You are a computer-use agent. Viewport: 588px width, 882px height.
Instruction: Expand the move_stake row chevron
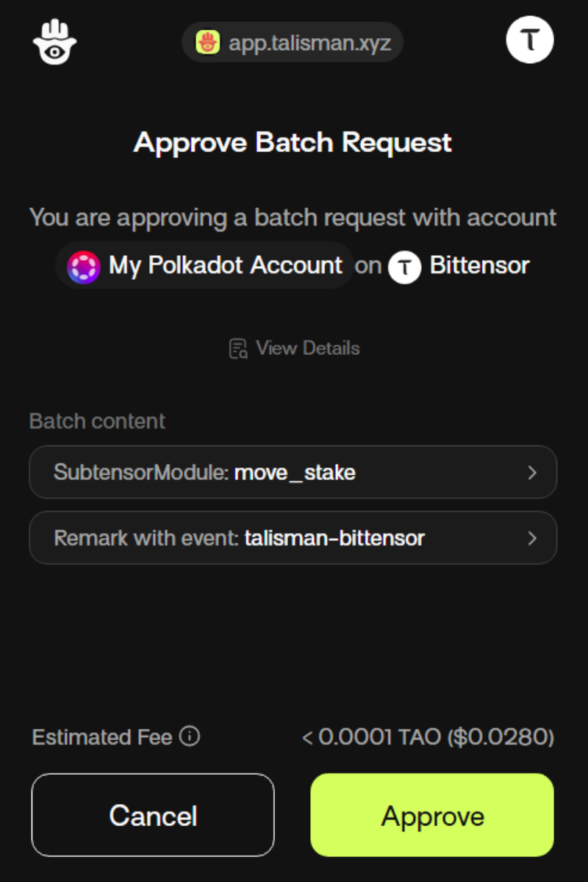click(x=532, y=473)
